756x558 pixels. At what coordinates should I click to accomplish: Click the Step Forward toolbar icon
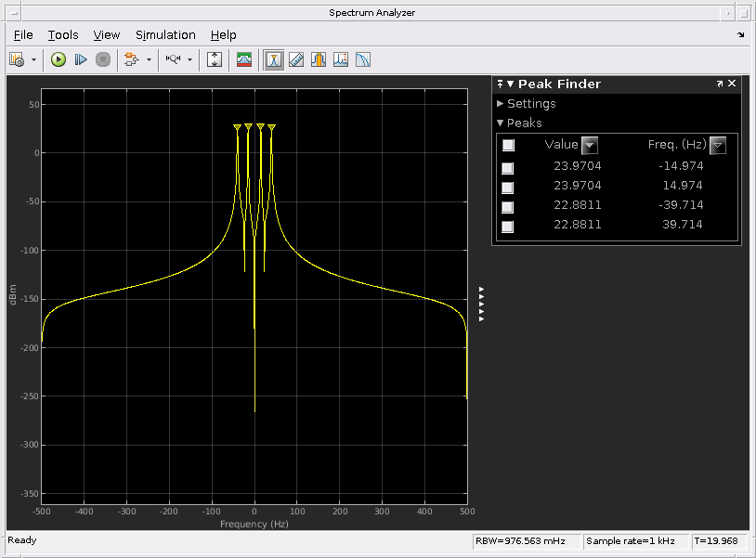click(81, 59)
